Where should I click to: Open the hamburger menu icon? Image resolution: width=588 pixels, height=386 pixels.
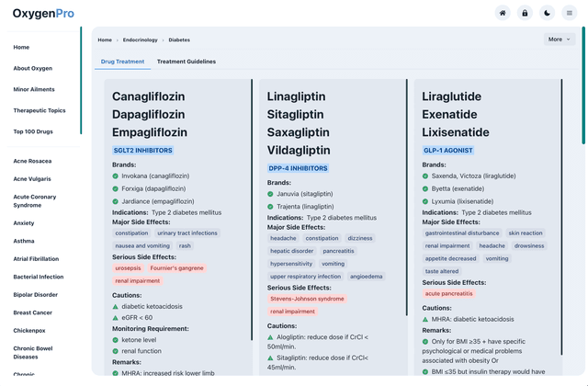[x=570, y=13]
